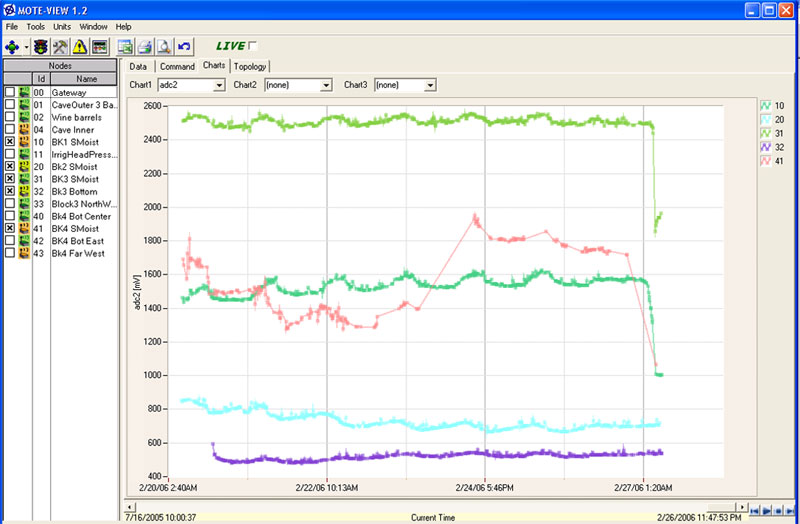
Task: Click the horizontal scrollbar right arrow
Action: click(x=741, y=506)
